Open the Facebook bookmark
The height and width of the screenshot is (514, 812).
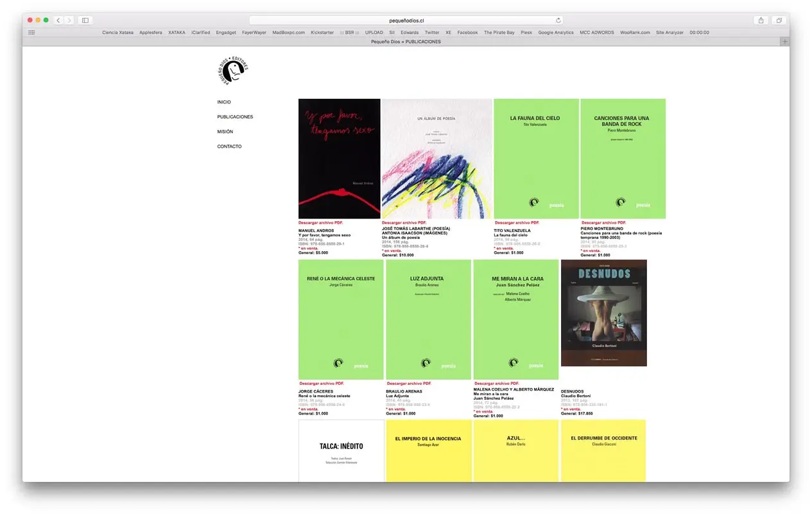[467, 32]
